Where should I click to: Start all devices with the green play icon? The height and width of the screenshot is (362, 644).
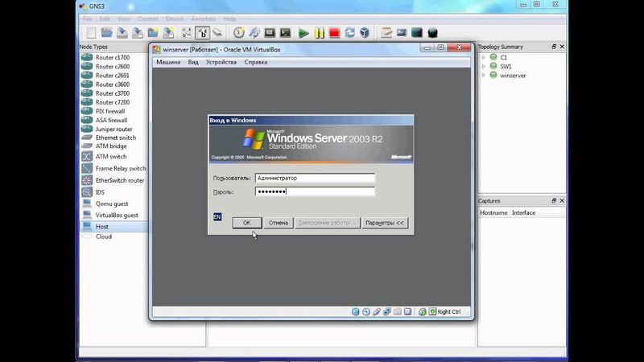(303, 33)
